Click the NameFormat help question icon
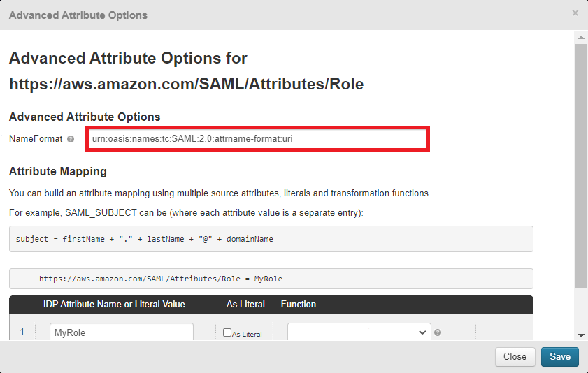The image size is (588, 373). (x=71, y=139)
